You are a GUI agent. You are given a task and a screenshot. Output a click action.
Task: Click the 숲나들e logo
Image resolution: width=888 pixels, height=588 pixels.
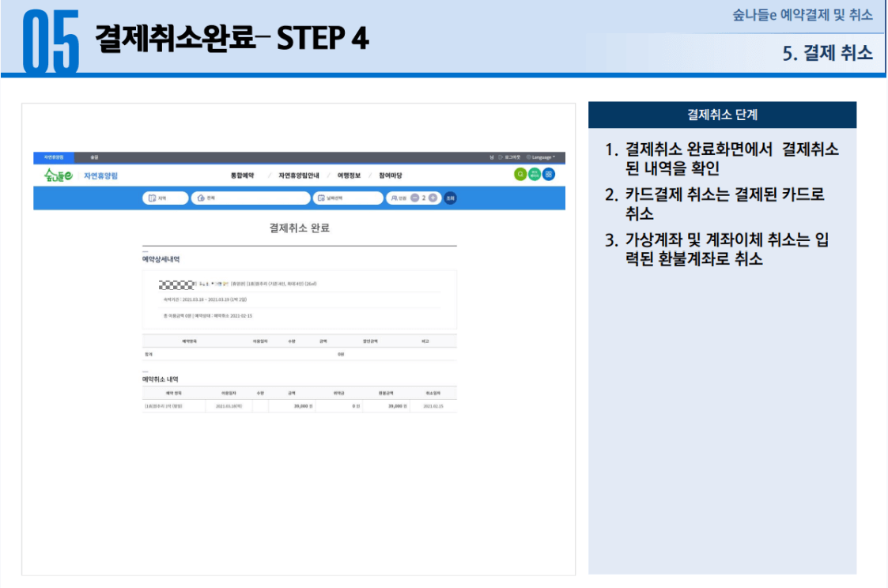point(59,175)
